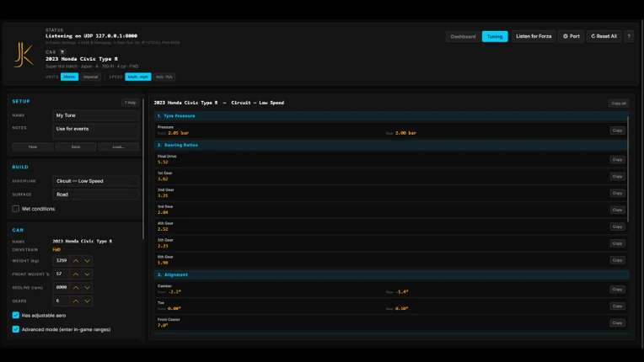
Task: Decrease Weight with the down arrow
Action: (x=87, y=261)
